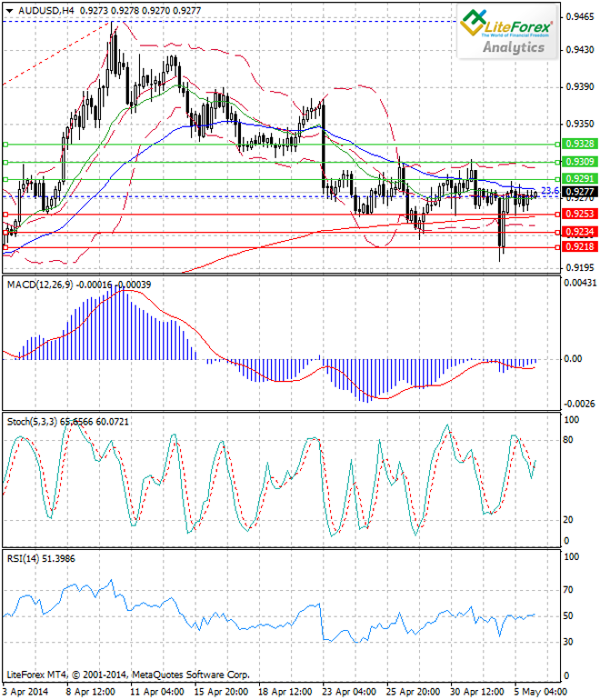
Task: Click the right handle of the 0.9234 line
Action: tap(557, 233)
